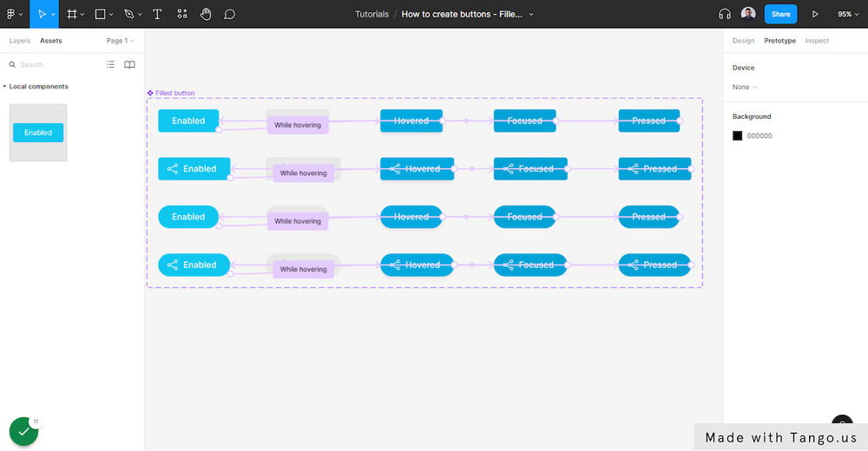Click the prototype node on first-row Enabled button
The image size is (868, 451).
point(219,129)
